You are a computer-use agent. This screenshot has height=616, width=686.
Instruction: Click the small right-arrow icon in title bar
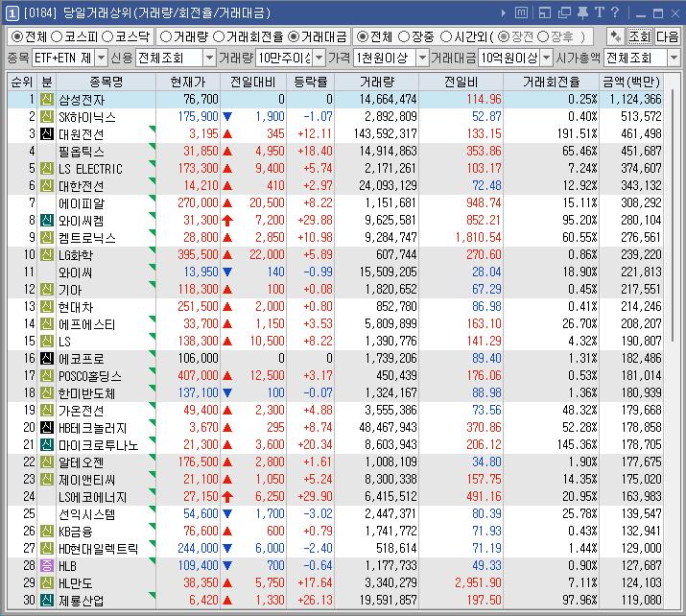(504, 13)
